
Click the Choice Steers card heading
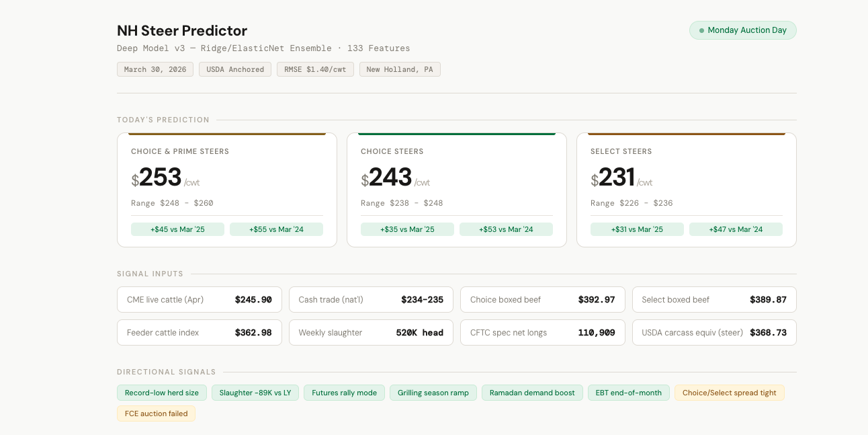coord(392,151)
